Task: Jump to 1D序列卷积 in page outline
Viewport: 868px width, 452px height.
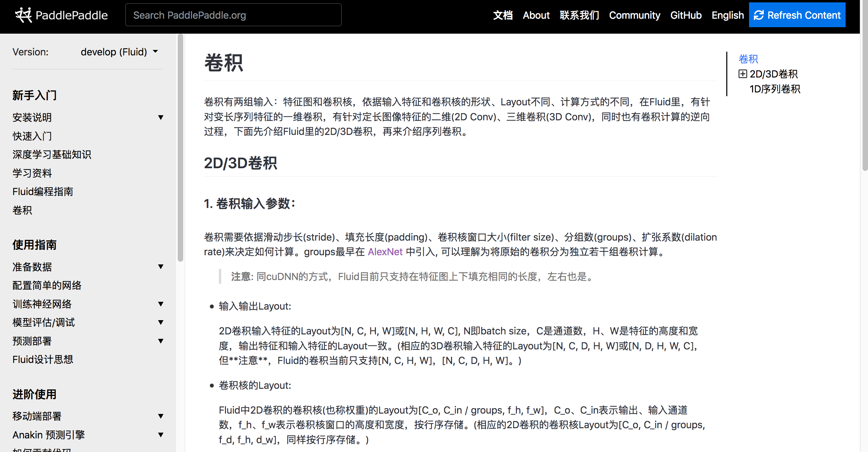Action: pos(775,89)
